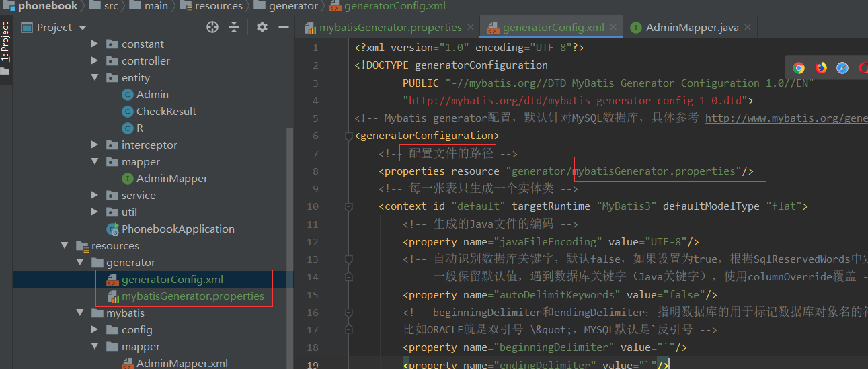
Task: Expand the interceptor package
Action: click(x=95, y=145)
